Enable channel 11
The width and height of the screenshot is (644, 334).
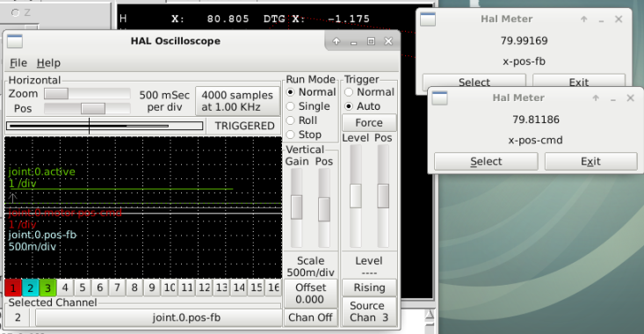pos(186,287)
